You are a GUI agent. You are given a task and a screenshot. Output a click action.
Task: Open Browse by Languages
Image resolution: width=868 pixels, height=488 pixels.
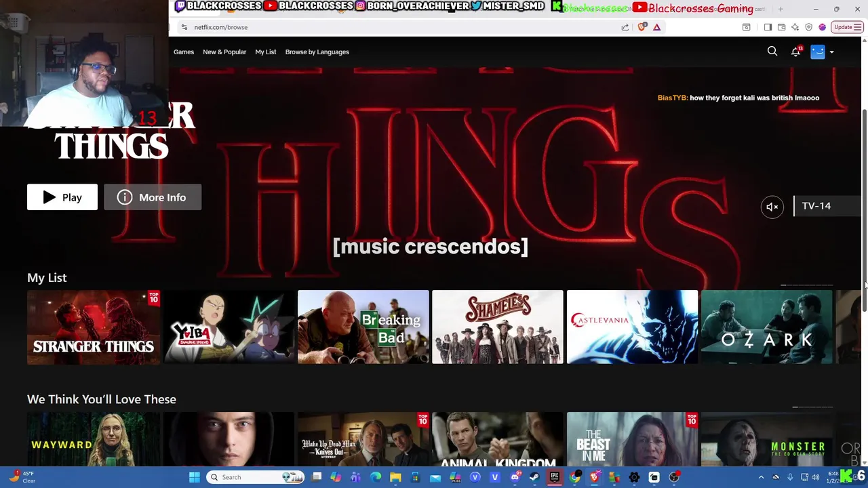(x=317, y=52)
